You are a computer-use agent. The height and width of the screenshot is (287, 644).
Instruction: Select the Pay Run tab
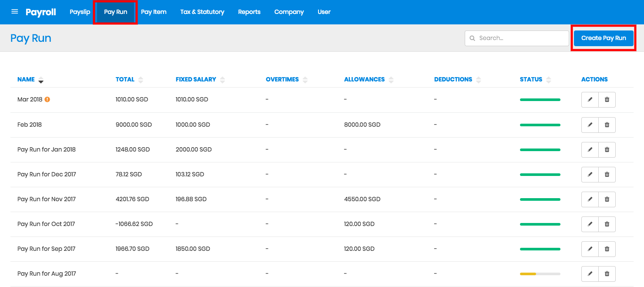click(x=115, y=12)
